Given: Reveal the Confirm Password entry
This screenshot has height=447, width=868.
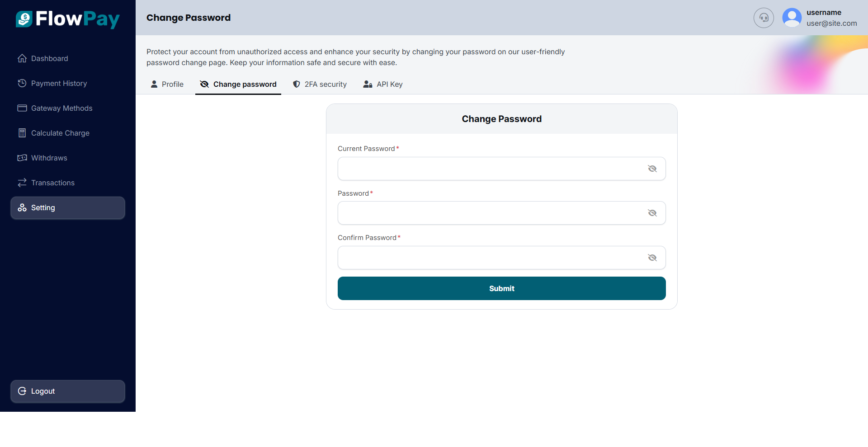Looking at the screenshot, I should click(x=652, y=258).
